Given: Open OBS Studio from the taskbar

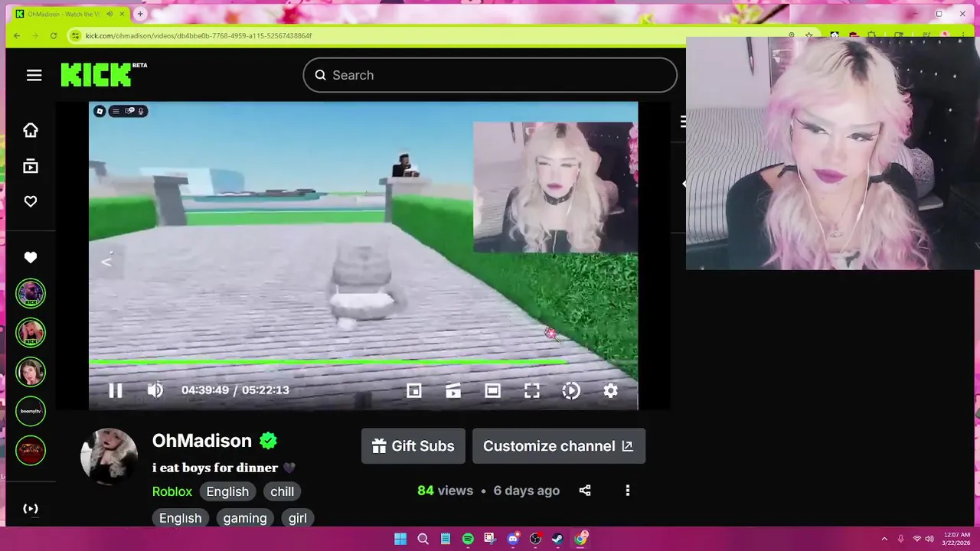Looking at the screenshot, I should coord(535,539).
